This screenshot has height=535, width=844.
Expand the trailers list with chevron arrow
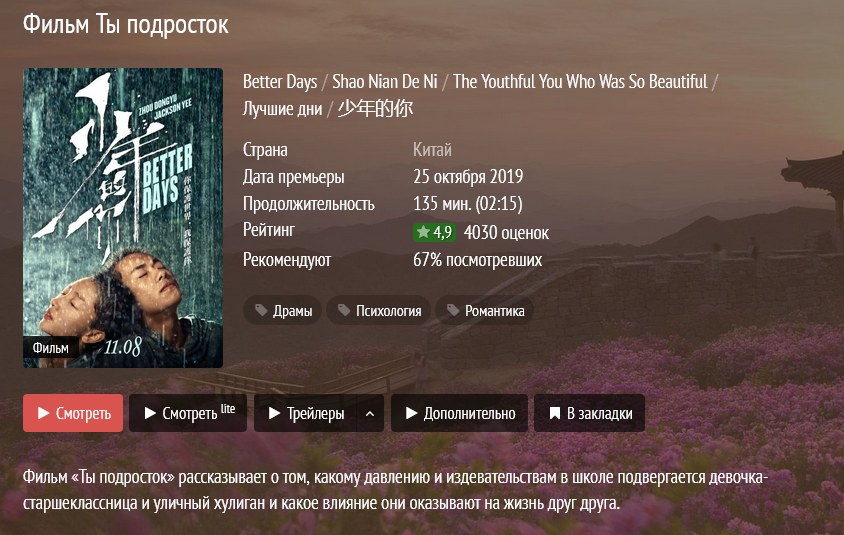(x=370, y=413)
